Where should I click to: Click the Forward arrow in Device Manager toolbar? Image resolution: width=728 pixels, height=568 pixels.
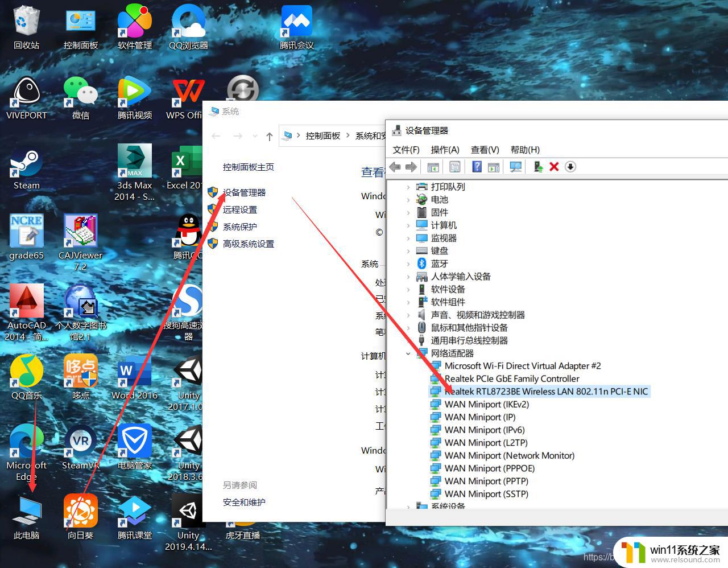coord(411,167)
